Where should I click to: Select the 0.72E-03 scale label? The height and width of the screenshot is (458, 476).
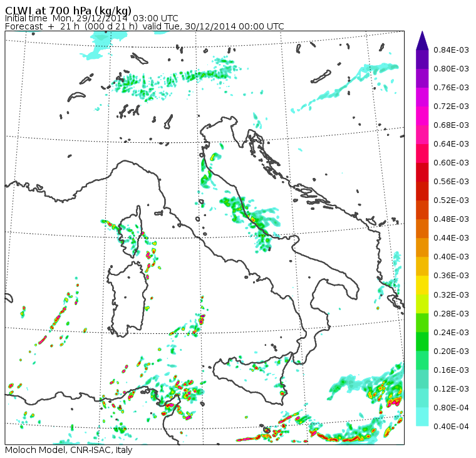(451, 107)
